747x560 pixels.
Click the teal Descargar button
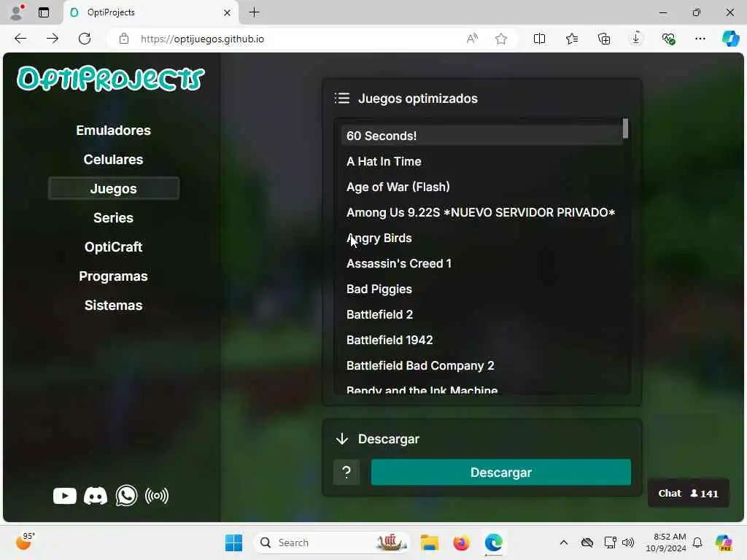coord(500,472)
